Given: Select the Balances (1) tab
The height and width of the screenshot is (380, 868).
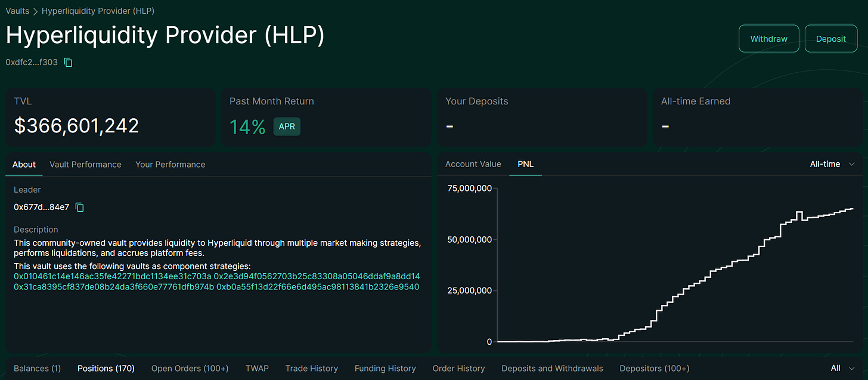Looking at the screenshot, I should pos(37,368).
